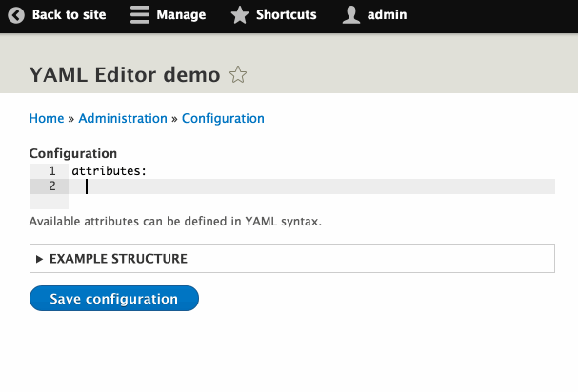Screen dimensions: 578x392
Task: Open the Manage hamburger menu icon
Action: pyautogui.click(x=140, y=14)
